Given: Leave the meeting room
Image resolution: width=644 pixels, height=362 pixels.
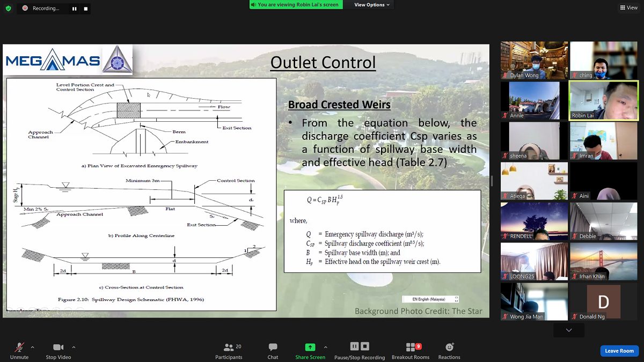Looking at the screenshot, I should [x=619, y=351].
